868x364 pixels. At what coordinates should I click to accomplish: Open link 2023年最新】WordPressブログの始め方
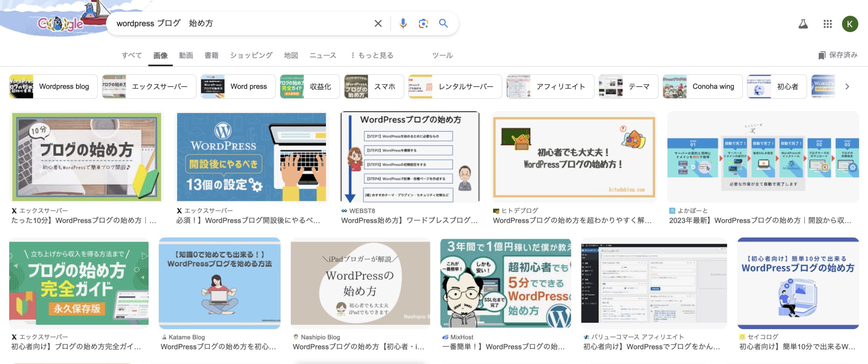pos(760,220)
